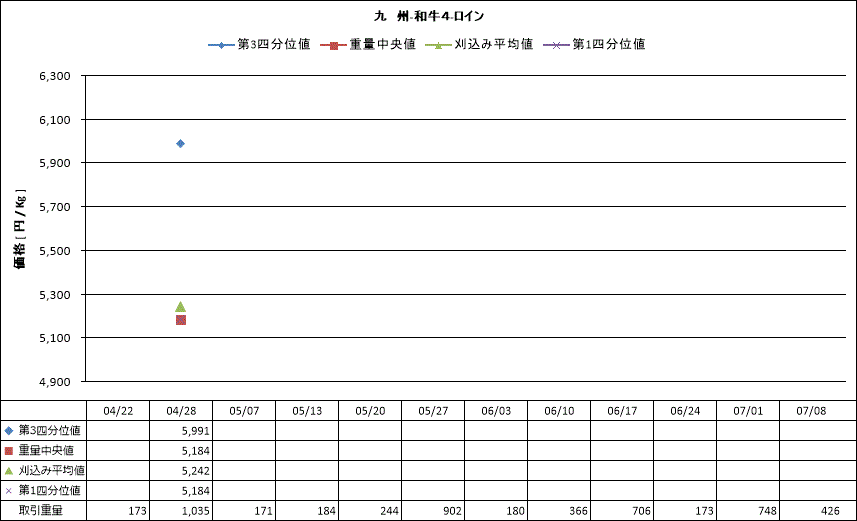
Task: Click the purple cross icon in the 第1四分位値 table row
Action: [x=8, y=491]
